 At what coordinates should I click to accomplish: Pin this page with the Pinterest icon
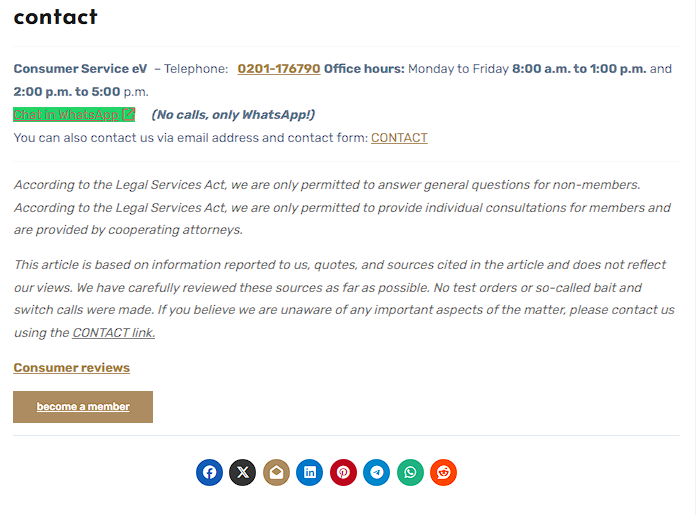(x=343, y=472)
